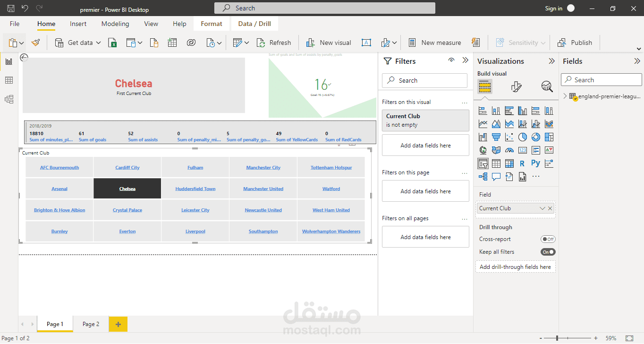Viewport: 644px width, 344px height.
Task: Select the Treemap visual
Action: click(549, 137)
